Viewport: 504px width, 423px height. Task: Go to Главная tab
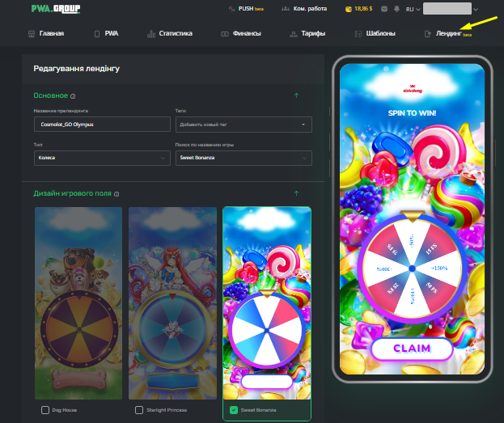[x=46, y=33]
